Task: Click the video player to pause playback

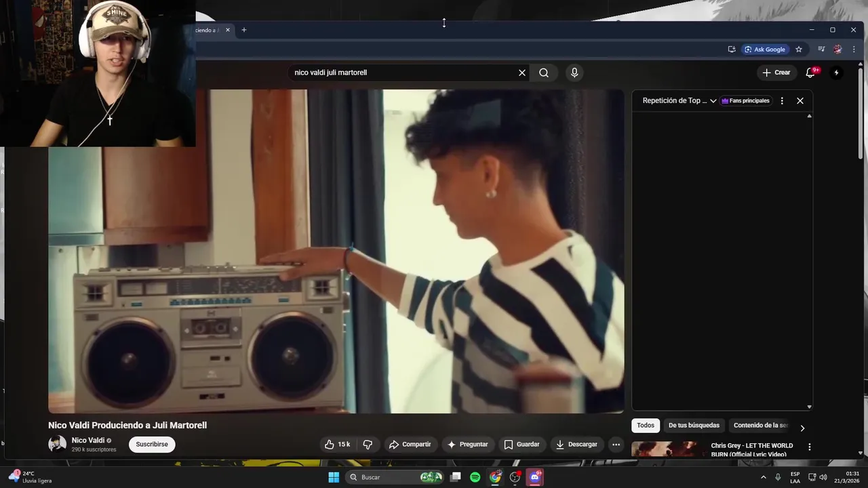Action: pos(336,251)
